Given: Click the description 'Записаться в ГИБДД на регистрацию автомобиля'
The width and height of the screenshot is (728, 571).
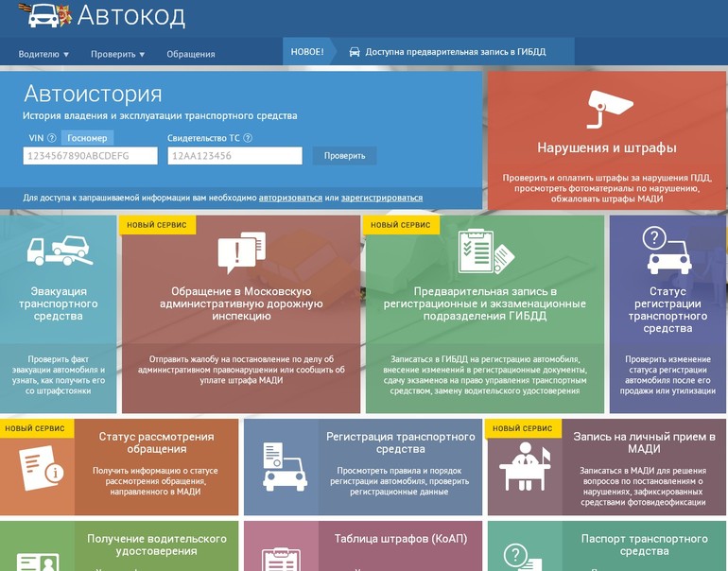Looking at the screenshot, I should point(485,375).
